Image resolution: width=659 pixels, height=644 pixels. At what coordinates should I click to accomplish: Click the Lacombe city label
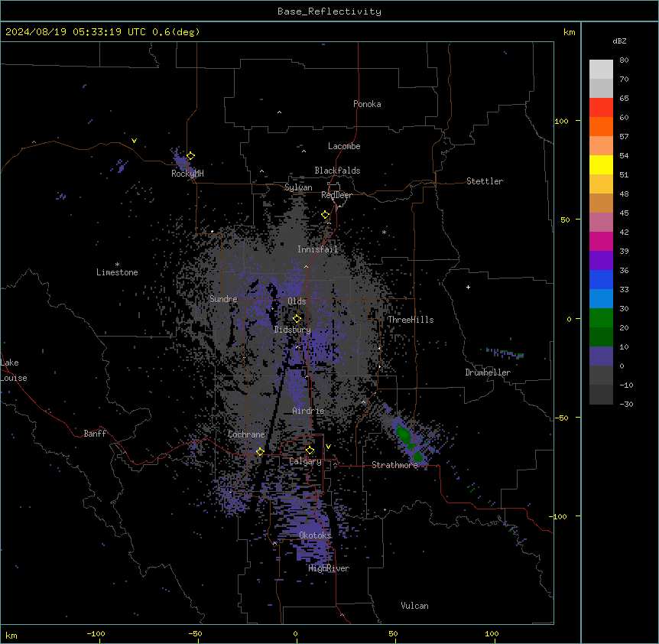(x=344, y=146)
